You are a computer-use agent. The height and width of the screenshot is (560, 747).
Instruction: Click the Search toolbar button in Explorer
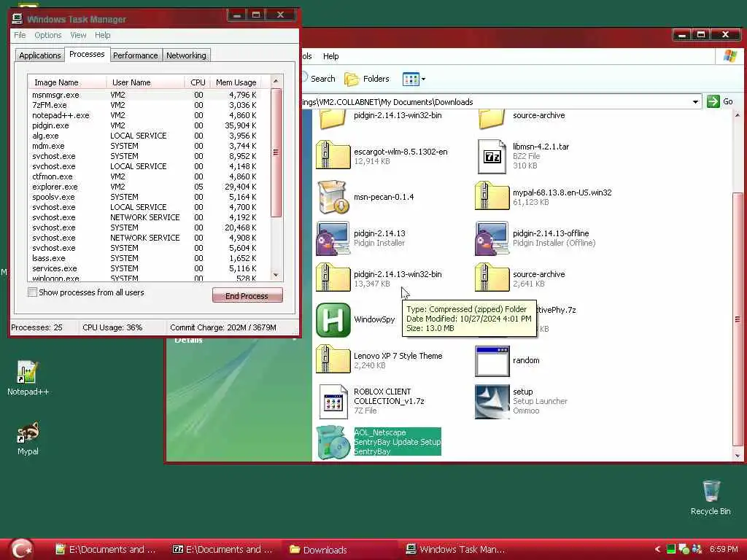tap(318, 79)
